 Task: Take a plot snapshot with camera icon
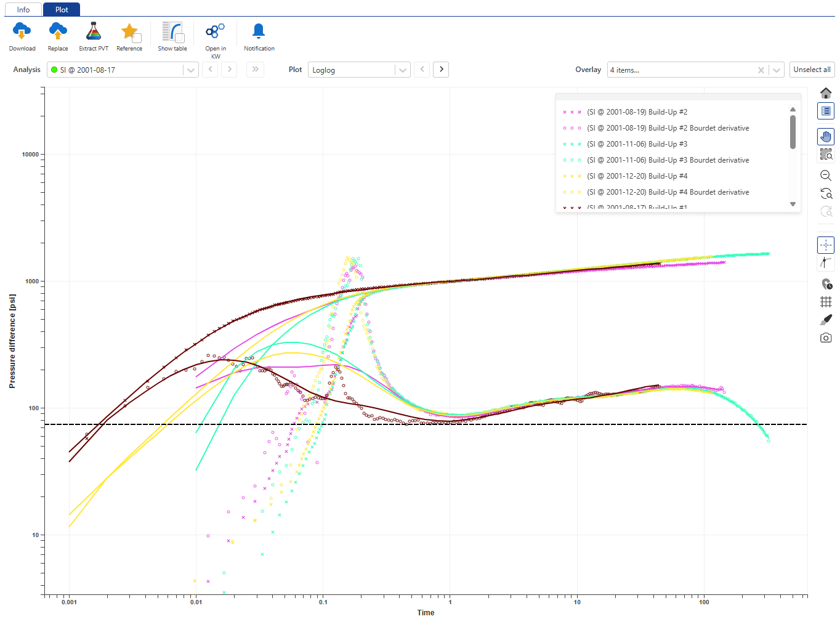(x=826, y=338)
